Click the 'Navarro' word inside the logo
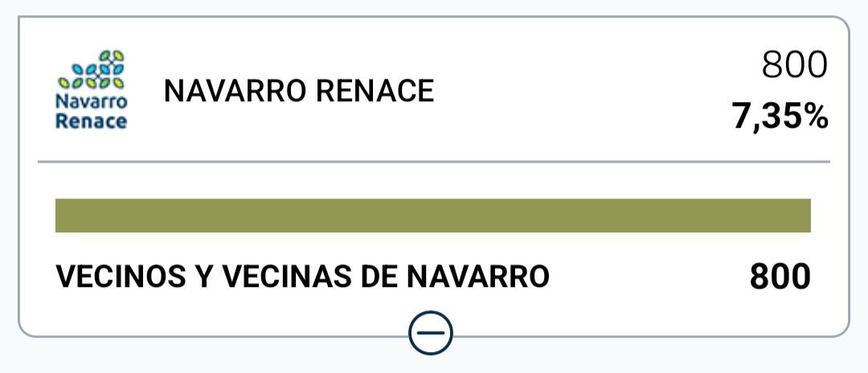The image size is (868, 373). coord(92,102)
